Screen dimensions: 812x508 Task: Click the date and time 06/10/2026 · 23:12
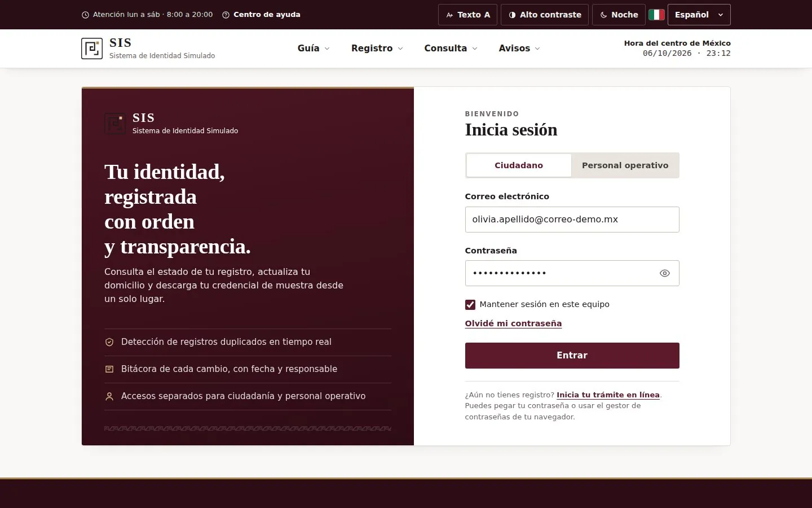point(687,54)
